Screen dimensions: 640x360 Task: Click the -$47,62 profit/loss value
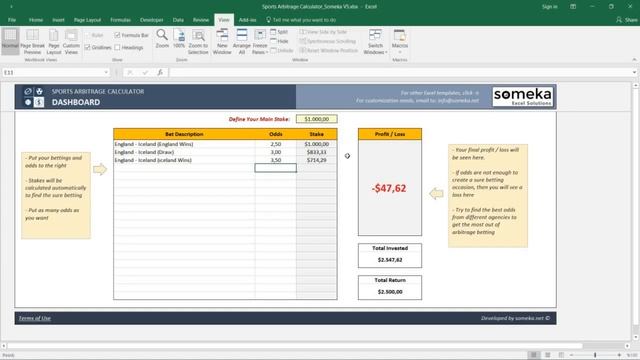pos(389,188)
